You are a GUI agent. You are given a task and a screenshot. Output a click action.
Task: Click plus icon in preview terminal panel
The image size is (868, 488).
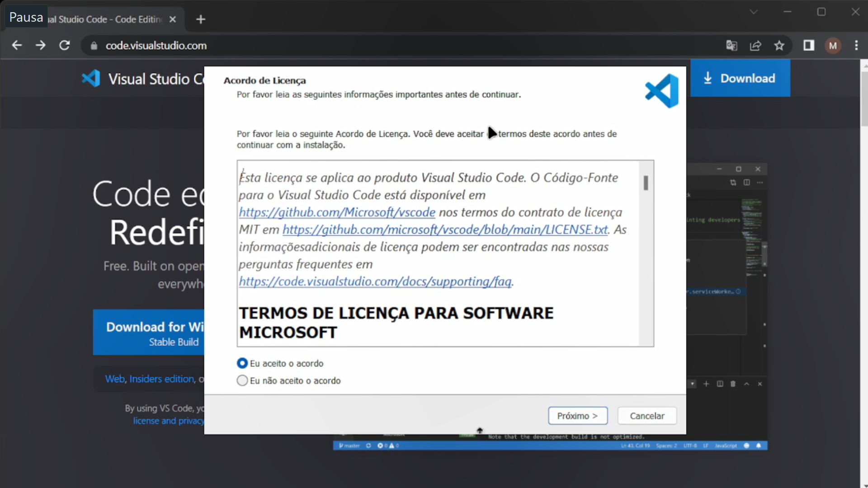pyautogui.click(x=706, y=384)
